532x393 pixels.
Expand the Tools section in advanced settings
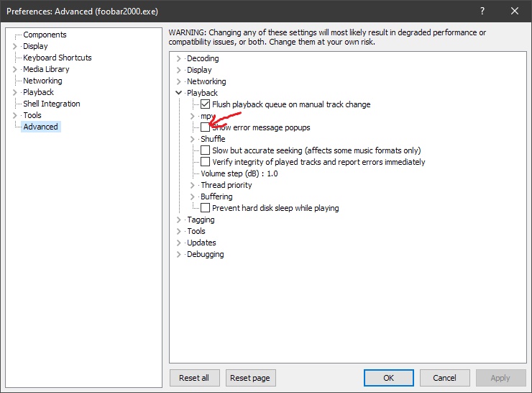coord(178,231)
